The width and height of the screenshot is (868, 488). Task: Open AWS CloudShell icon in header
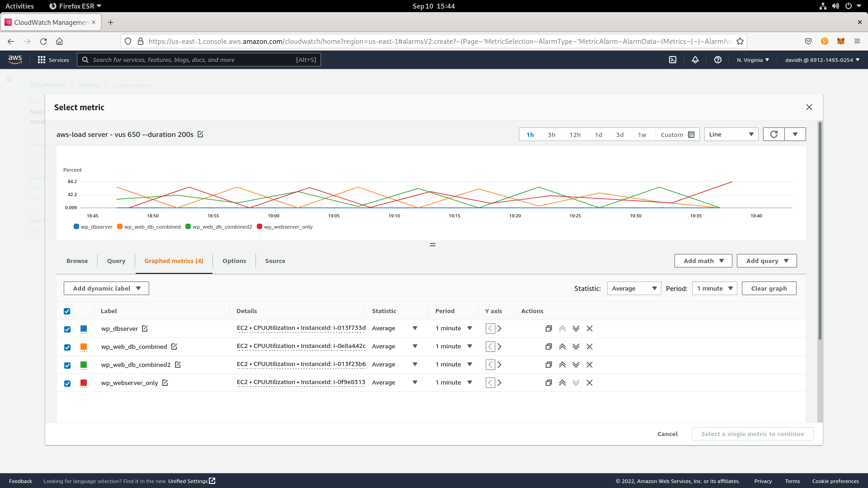(673, 60)
